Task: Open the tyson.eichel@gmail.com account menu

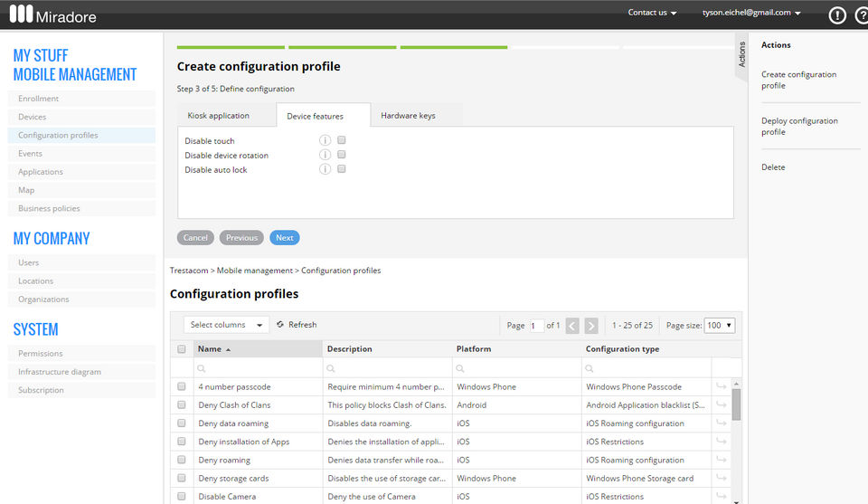Action: [x=751, y=12]
